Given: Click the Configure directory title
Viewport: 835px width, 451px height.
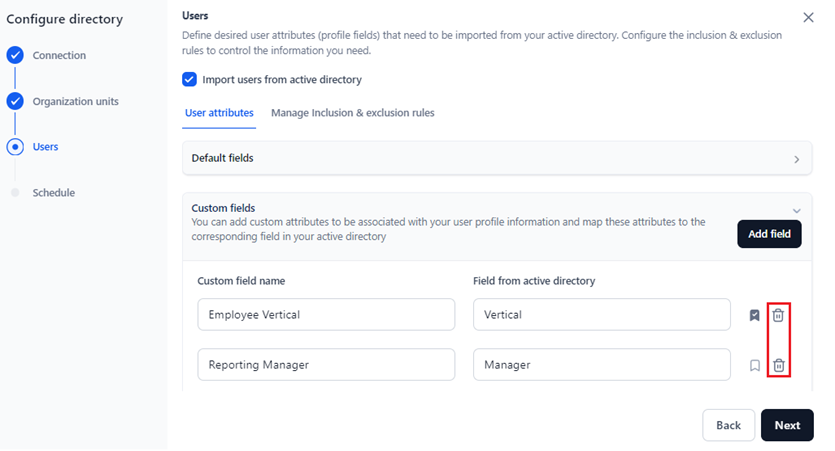Looking at the screenshot, I should point(64,19).
